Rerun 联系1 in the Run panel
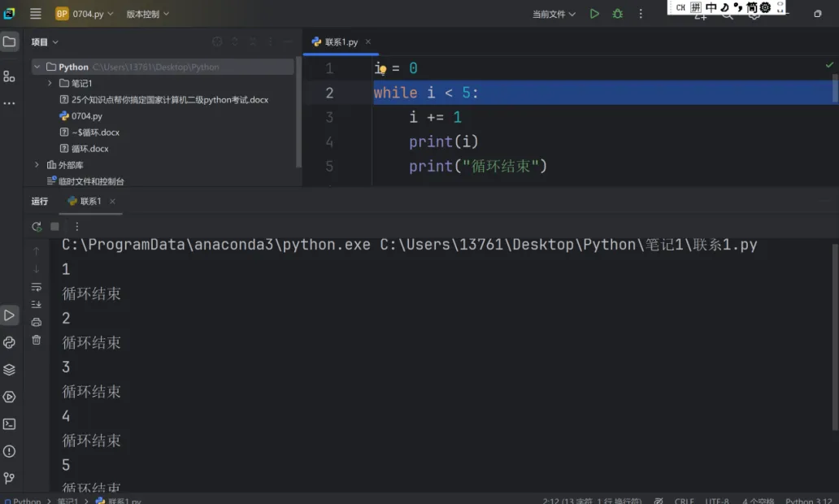Viewport: 839px width, 504px height. tap(37, 226)
